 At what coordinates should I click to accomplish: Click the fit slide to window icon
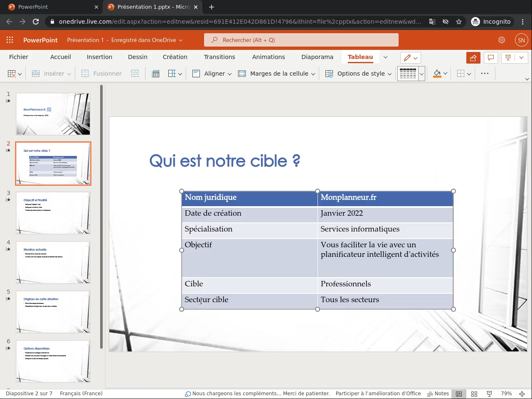[522, 394]
